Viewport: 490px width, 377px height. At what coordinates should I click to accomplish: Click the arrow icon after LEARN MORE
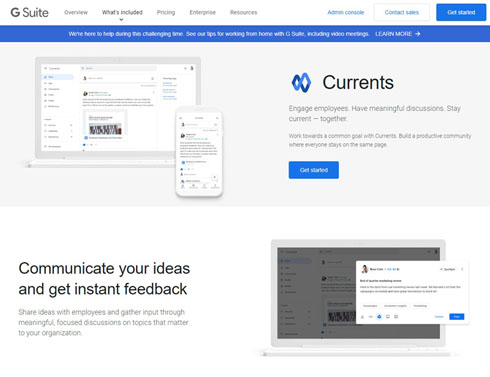tap(418, 34)
